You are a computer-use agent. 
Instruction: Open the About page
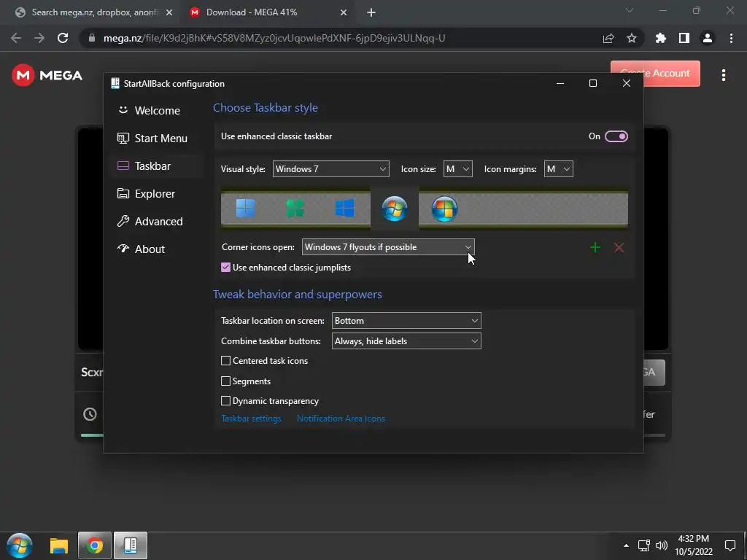coord(156,249)
